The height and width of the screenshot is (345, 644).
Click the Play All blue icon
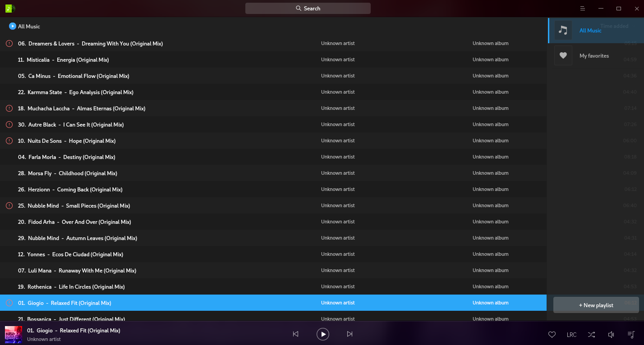(x=13, y=26)
